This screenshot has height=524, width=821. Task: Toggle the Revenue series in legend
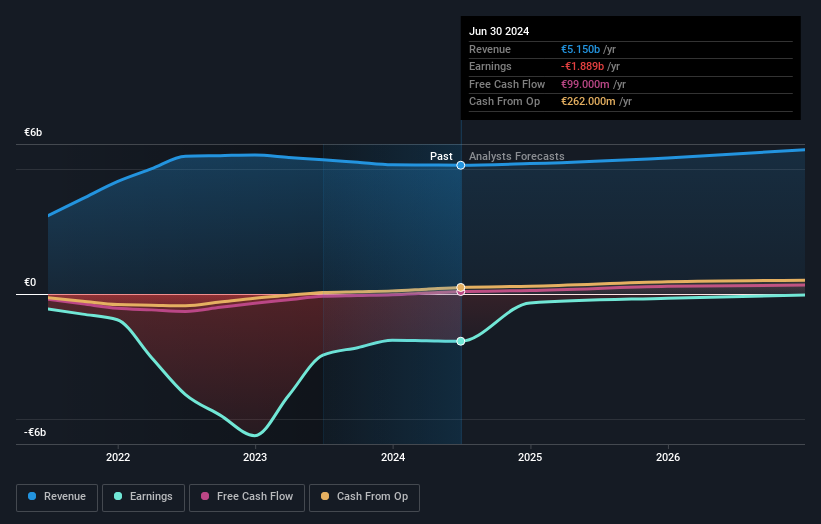click(x=57, y=497)
